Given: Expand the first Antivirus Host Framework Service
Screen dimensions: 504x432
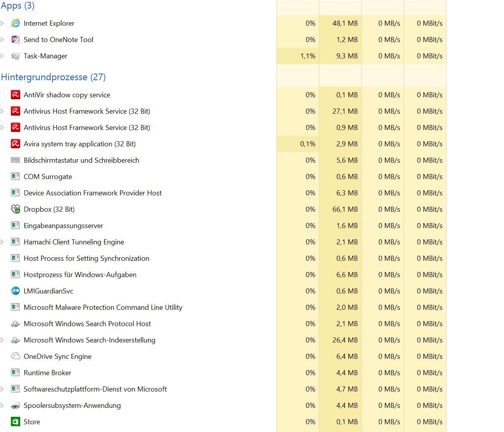Looking at the screenshot, I should click(2, 111).
